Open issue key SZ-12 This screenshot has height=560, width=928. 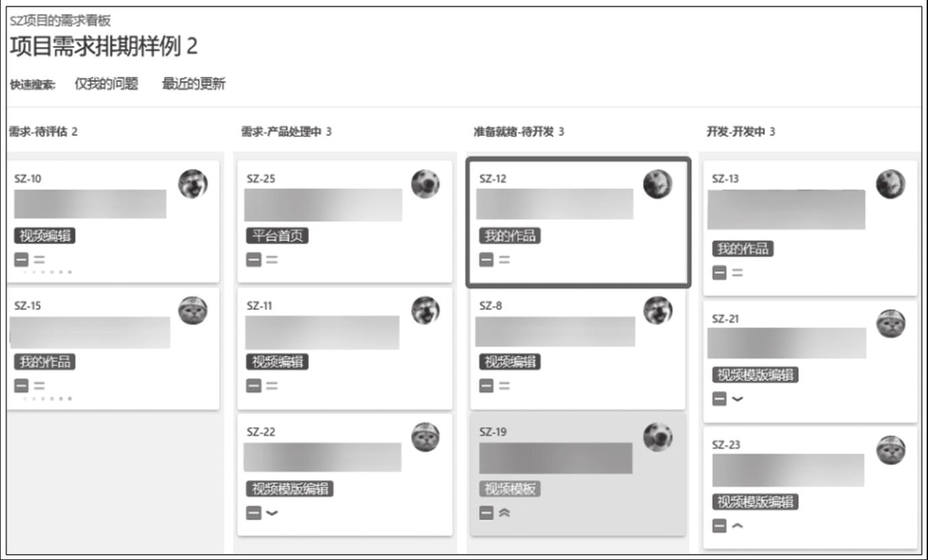tap(493, 179)
